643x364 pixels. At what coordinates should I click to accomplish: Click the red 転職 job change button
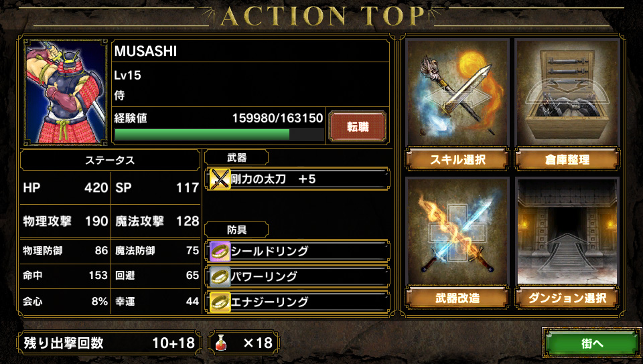pyautogui.click(x=358, y=127)
